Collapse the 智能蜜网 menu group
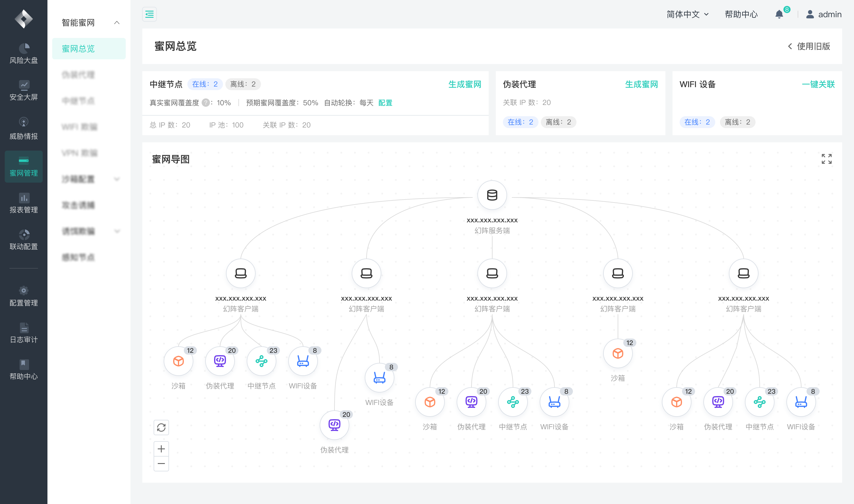Image resolution: width=854 pixels, height=504 pixels. coord(117,23)
